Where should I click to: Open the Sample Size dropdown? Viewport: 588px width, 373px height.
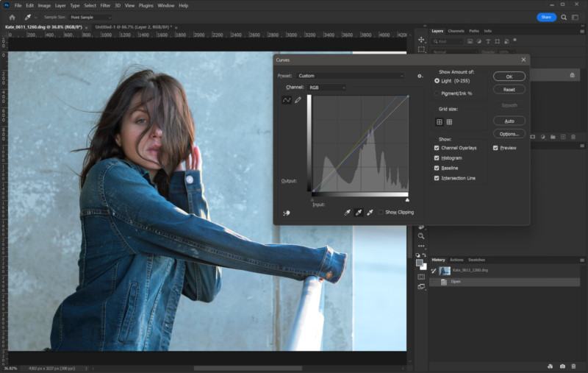coord(90,17)
